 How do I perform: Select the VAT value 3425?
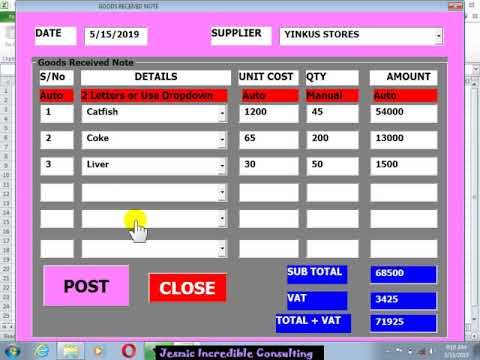403,301
